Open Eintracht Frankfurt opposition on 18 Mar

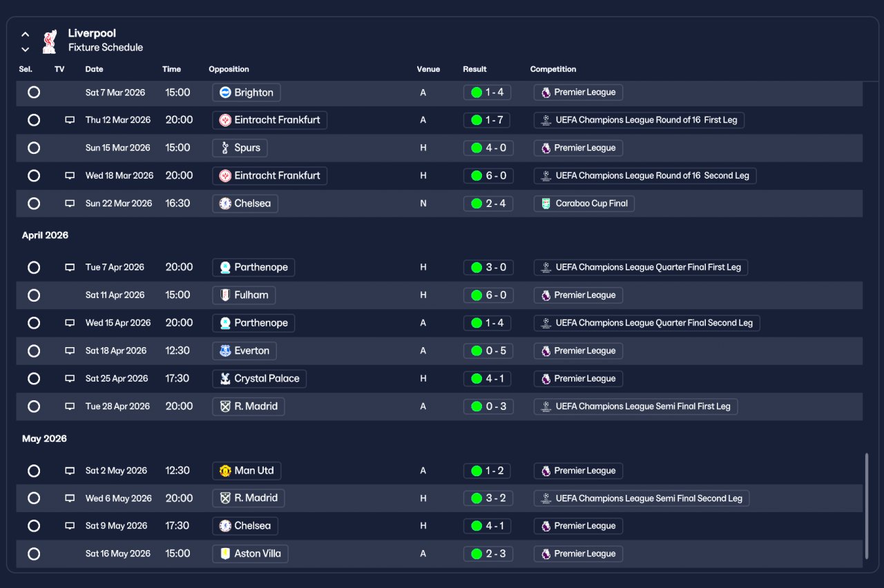point(269,176)
